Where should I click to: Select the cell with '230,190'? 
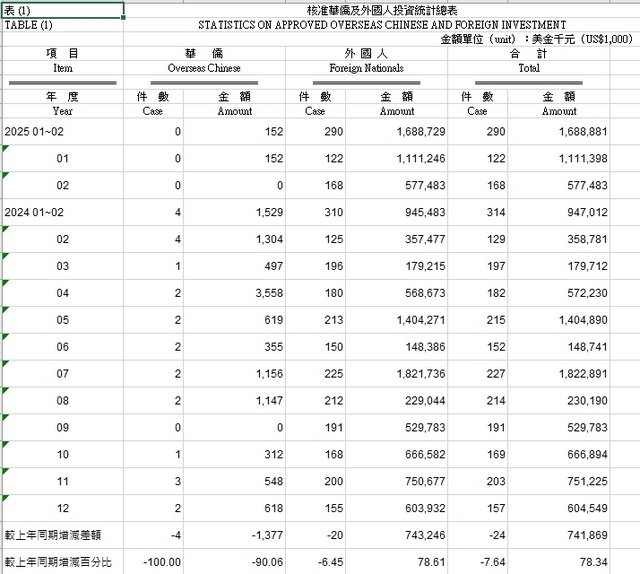[559, 400]
